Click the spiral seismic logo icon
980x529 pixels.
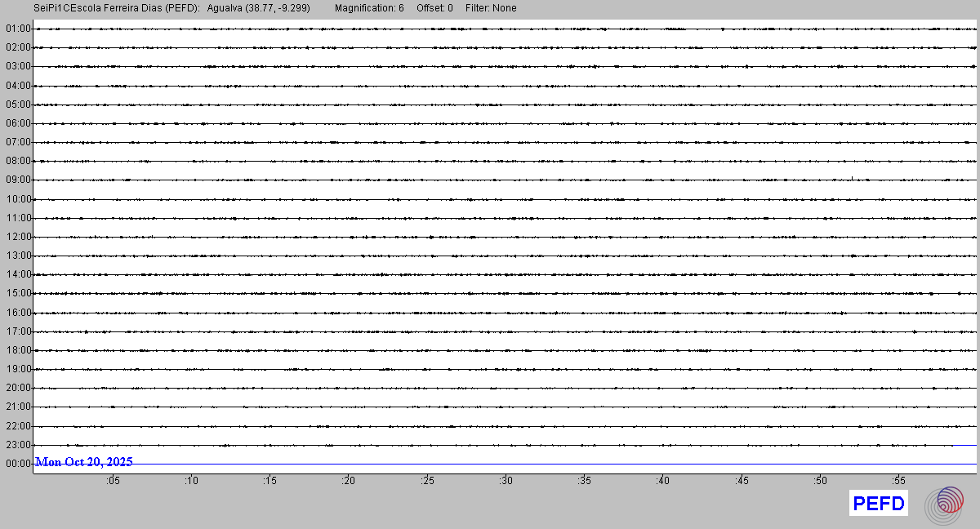[x=944, y=505]
